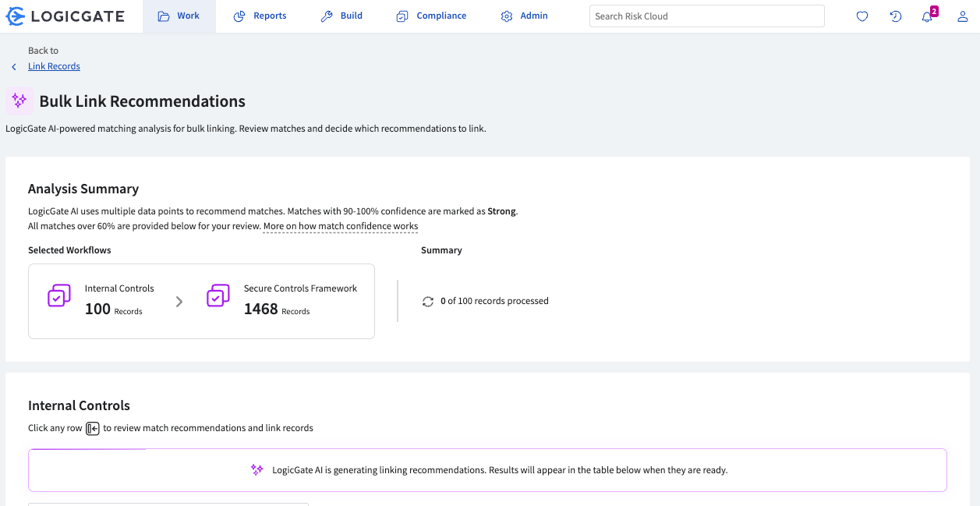Screen dimensions: 980x506
Task: Click the Internal Controls section heading
Action: tap(79, 405)
